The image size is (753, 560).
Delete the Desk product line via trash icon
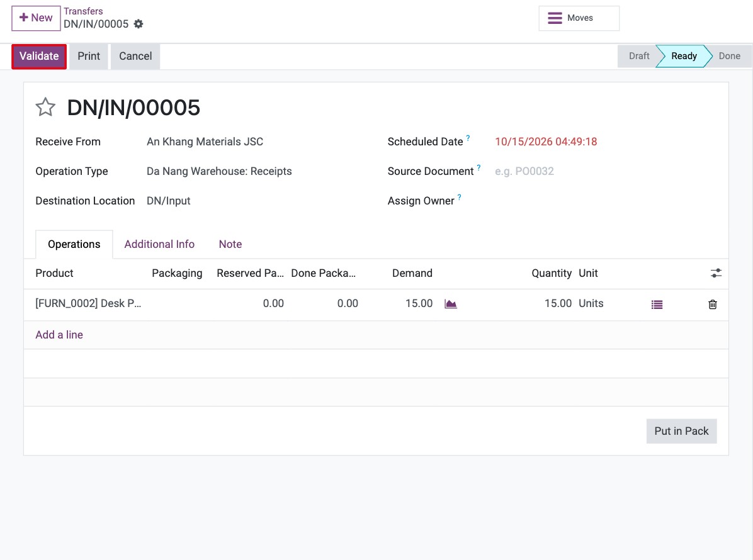pos(713,305)
